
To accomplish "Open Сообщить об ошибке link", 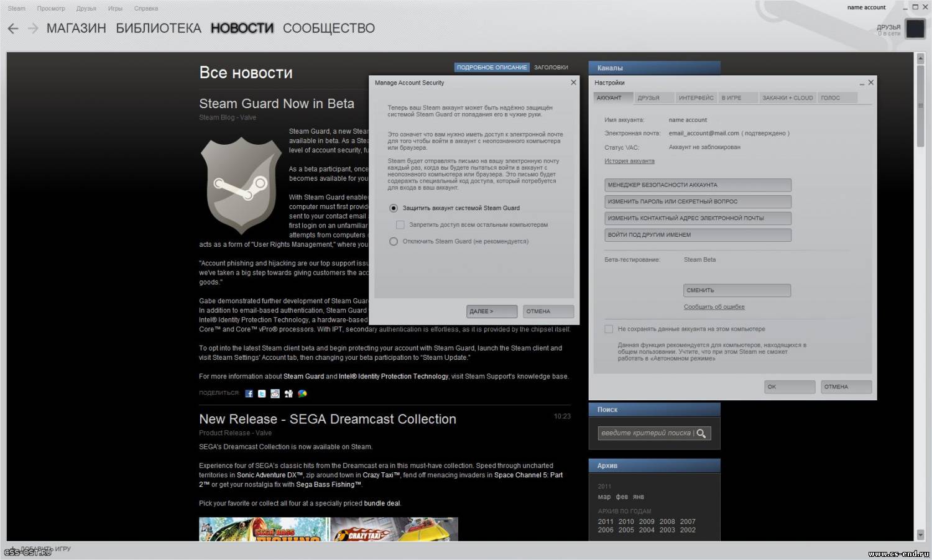I will pyautogui.click(x=714, y=306).
